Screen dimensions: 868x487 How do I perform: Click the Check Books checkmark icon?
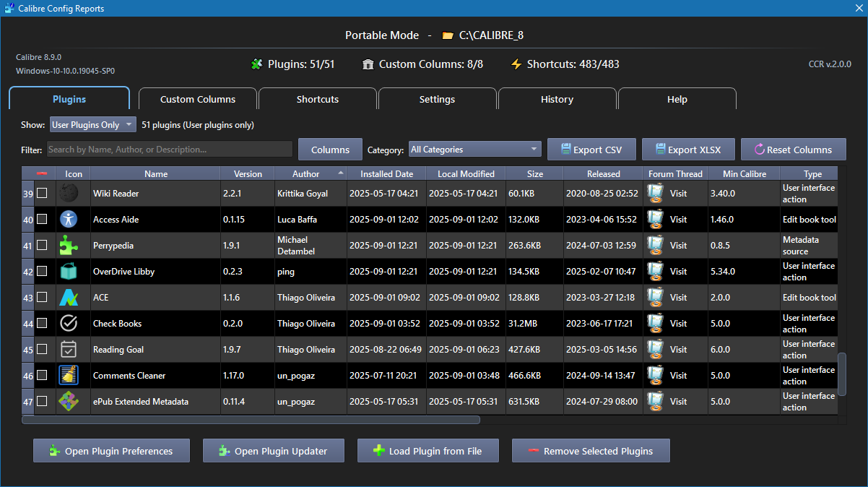(x=69, y=324)
